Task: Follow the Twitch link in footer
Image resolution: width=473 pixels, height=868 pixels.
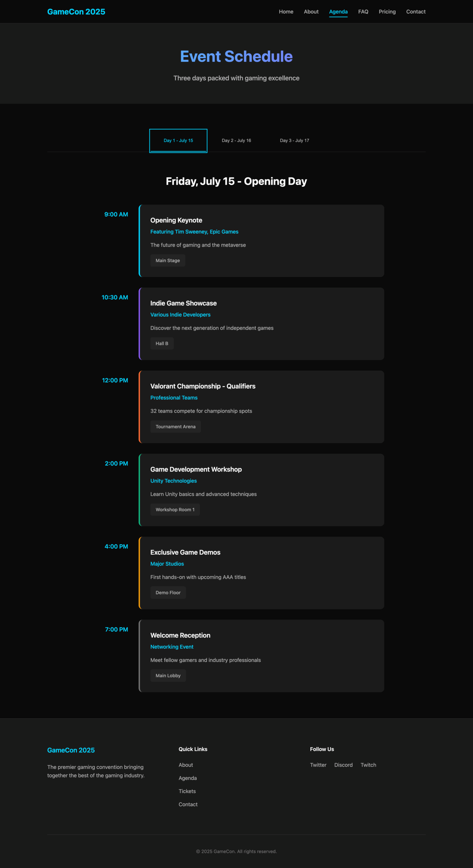Action: [x=368, y=765]
